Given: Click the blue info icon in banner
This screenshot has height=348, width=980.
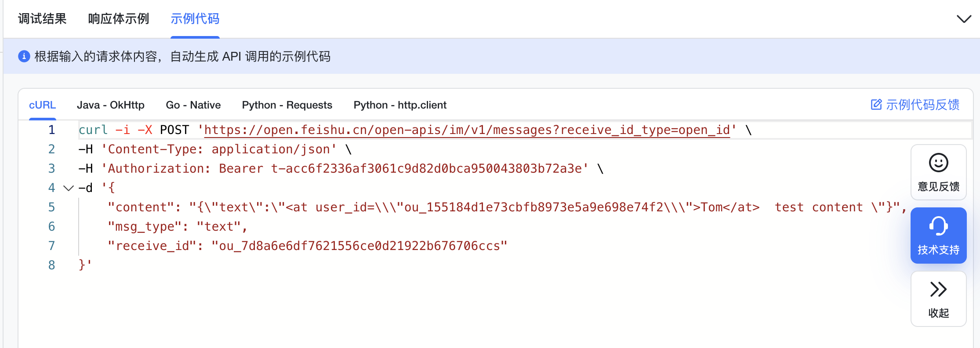Looking at the screenshot, I should pos(24,56).
